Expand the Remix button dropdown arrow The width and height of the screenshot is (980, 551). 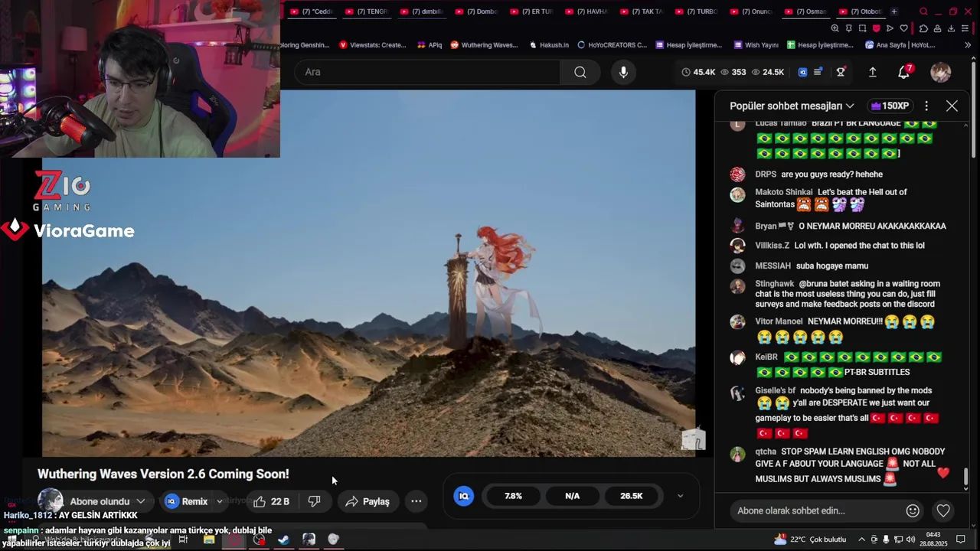pos(219,501)
